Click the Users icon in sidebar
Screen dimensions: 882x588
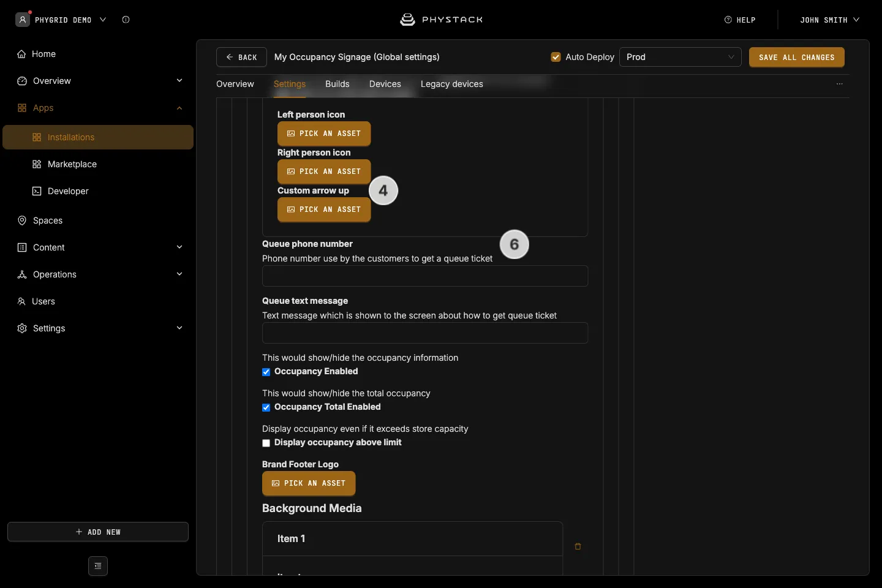coord(21,301)
